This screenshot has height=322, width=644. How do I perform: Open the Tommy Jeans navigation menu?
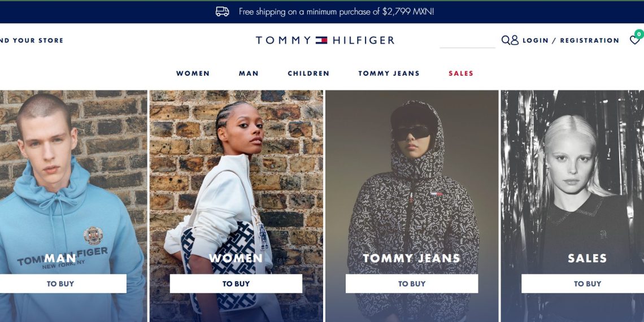[x=389, y=73]
